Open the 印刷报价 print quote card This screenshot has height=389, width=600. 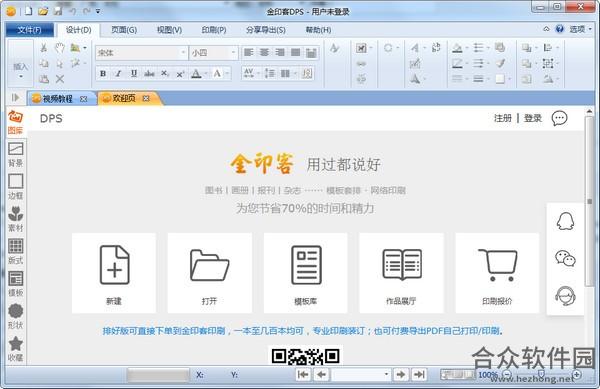497,273
